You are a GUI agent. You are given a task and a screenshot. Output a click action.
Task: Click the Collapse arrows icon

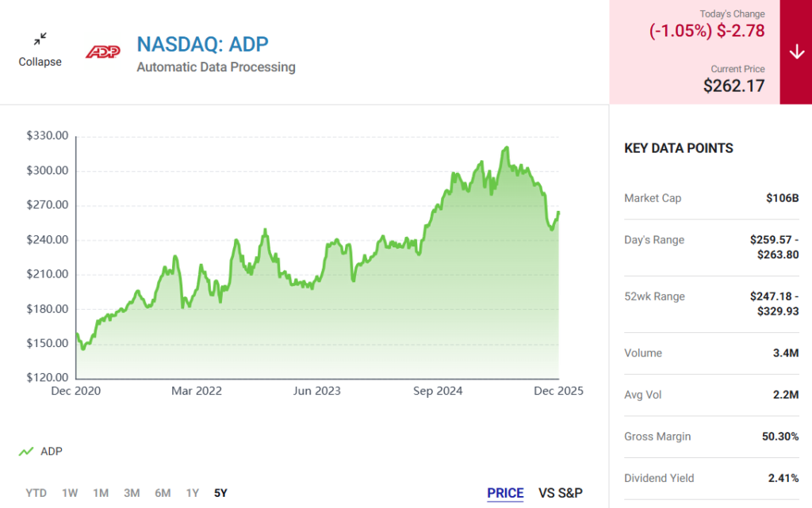pos(40,39)
